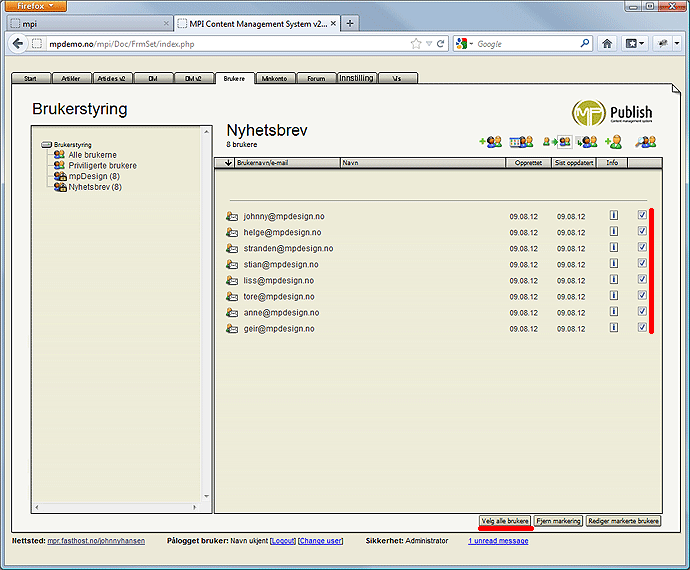Open info icon for helge@mpdesign.no

point(614,231)
